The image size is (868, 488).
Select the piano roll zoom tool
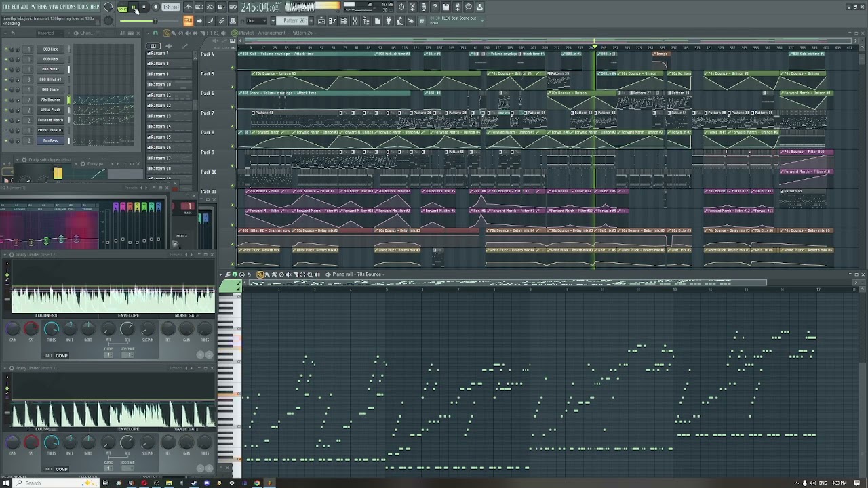pos(310,274)
